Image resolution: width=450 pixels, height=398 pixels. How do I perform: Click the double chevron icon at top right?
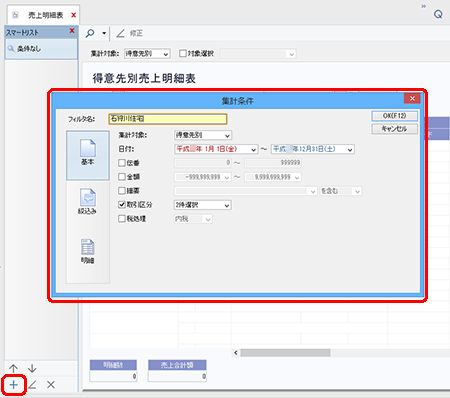423,6
